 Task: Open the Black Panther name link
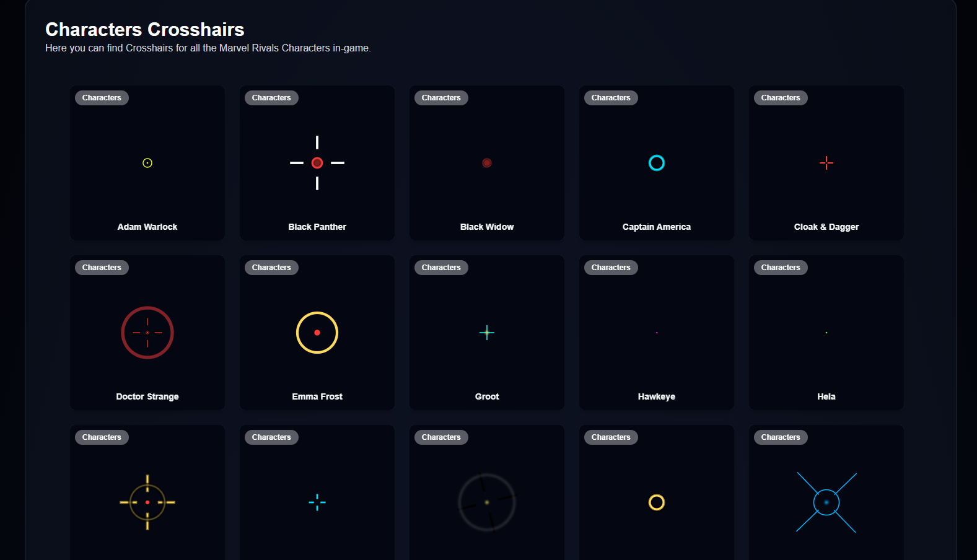317,227
